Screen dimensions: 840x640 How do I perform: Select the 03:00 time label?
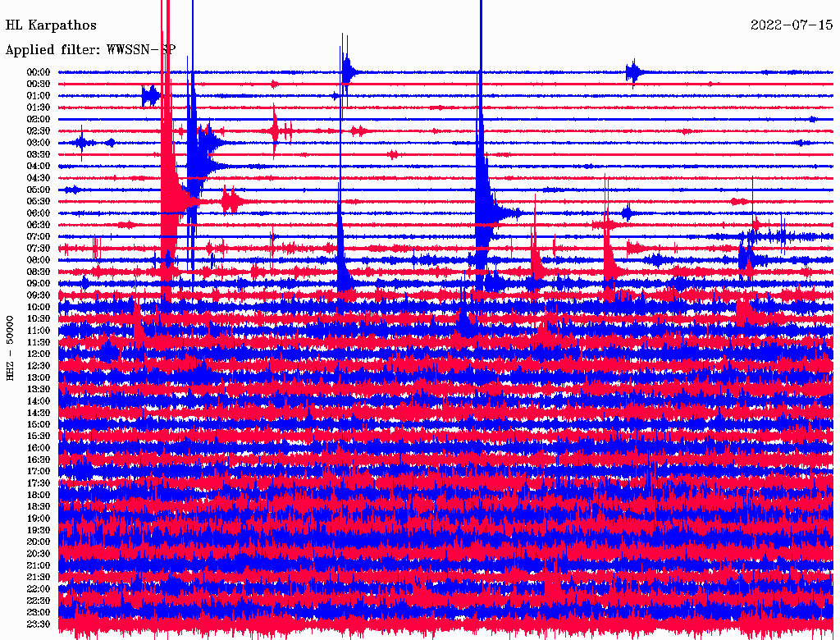39,143
